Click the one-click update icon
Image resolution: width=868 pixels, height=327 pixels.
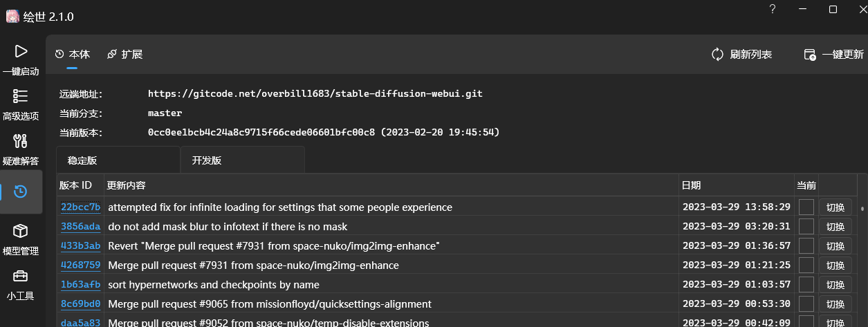(810, 54)
